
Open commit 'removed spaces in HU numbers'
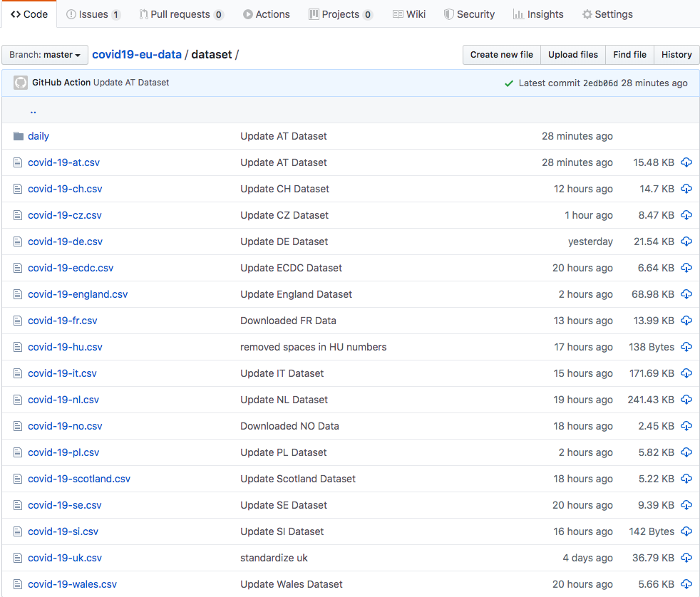(x=314, y=347)
